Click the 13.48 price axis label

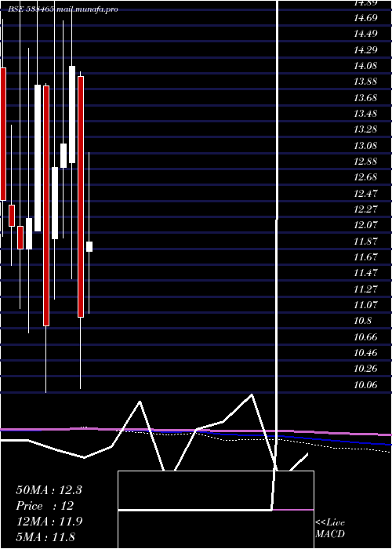(x=365, y=114)
